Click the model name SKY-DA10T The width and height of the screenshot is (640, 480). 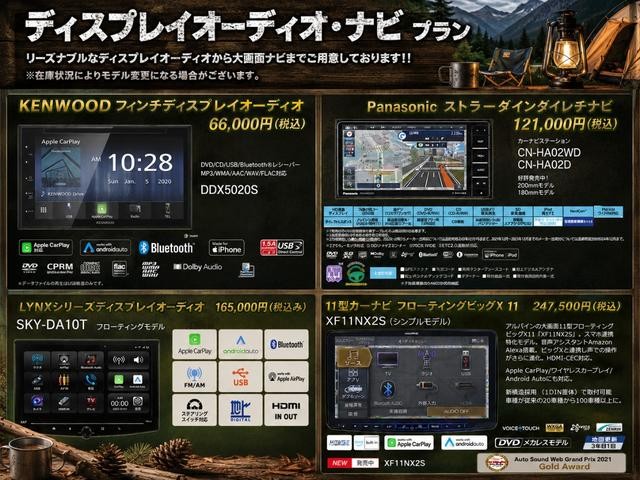pyautogui.click(x=51, y=325)
